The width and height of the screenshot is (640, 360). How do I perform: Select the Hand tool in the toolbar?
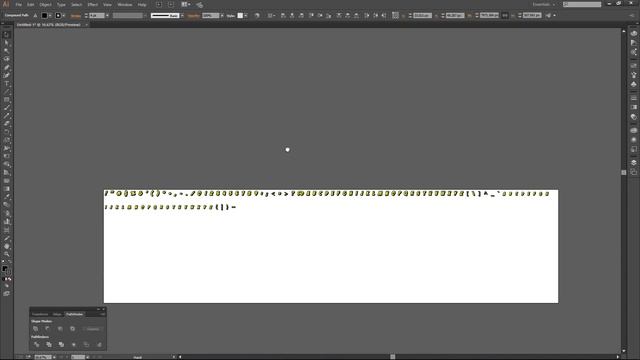(x=7, y=246)
